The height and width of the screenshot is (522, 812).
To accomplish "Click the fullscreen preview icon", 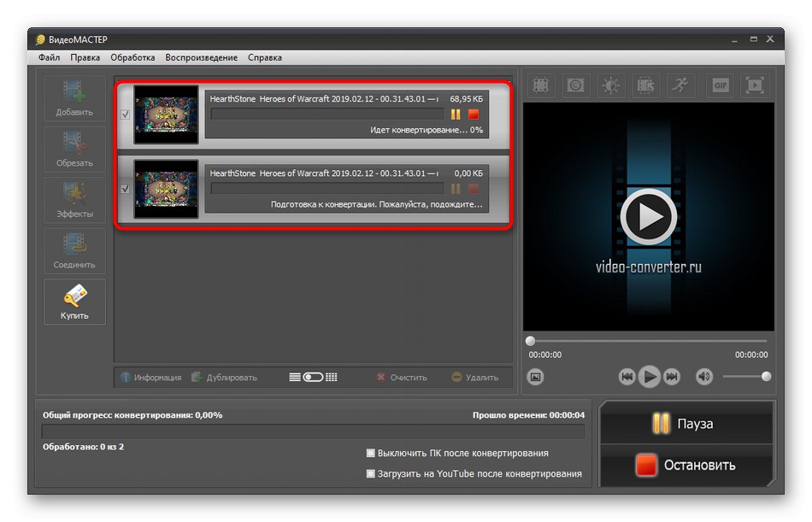I will pos(755,85).
